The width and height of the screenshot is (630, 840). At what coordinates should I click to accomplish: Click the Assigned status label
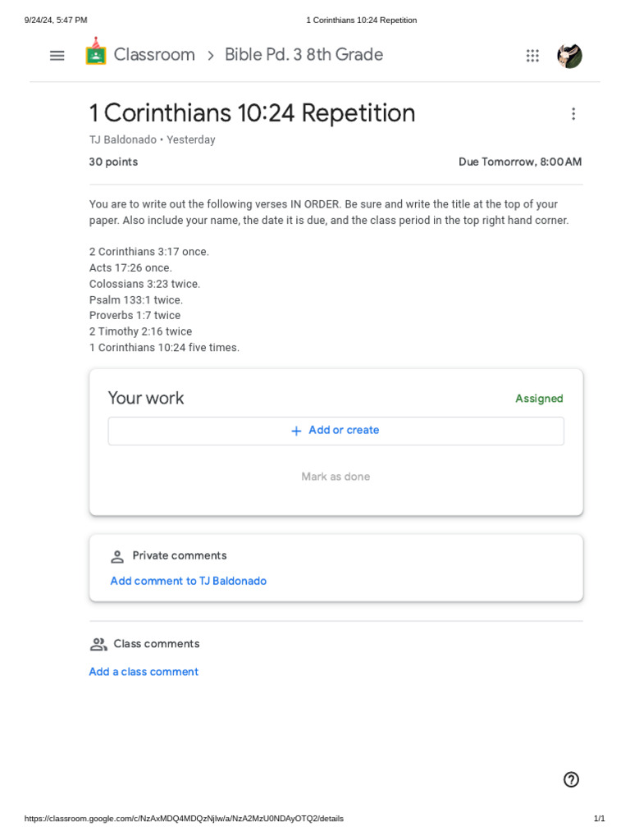(539, 399)
